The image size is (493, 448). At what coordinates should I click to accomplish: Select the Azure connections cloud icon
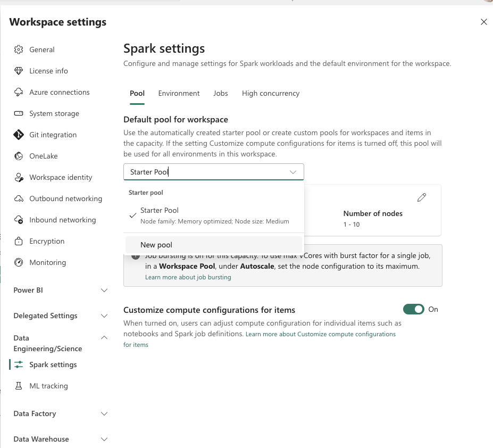coord(19,92)
